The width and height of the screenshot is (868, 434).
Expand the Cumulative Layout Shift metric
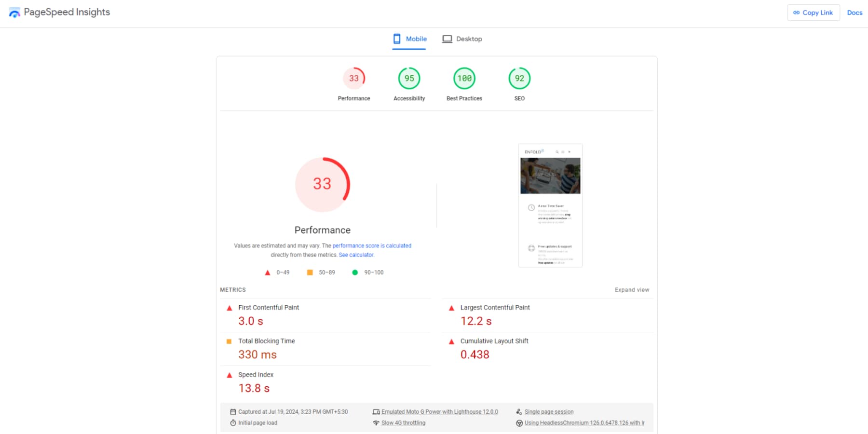pyautogui.click(x=494, y=341)
